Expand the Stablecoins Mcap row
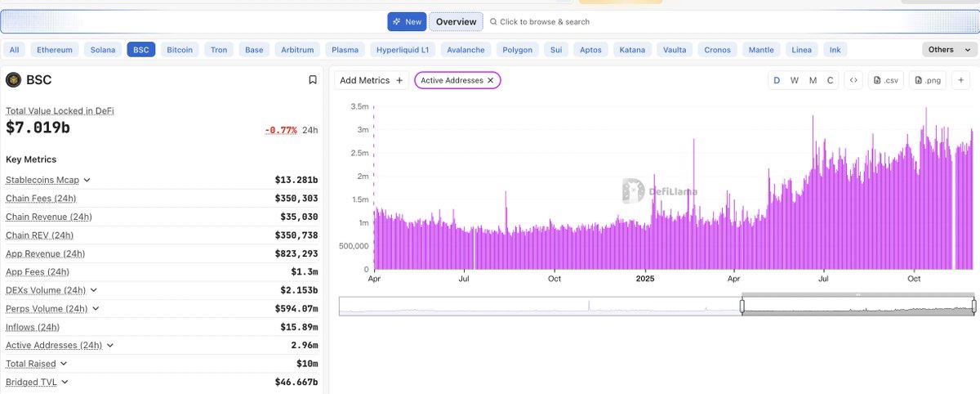The height and width of the screenshot is (394, 980). point(87,180)
